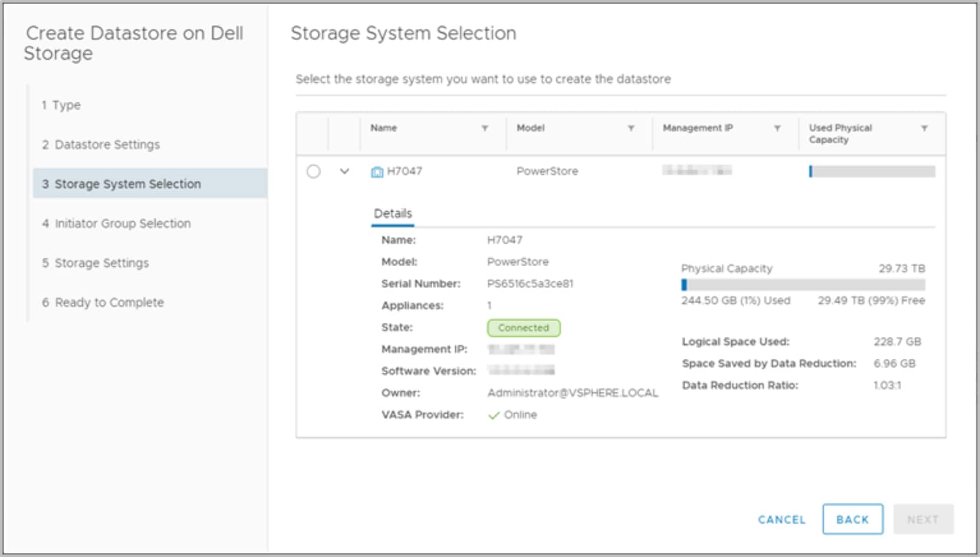Click the Management IP column header
Image resolution: width=980 pixels, height=557 pixels.
698,128
